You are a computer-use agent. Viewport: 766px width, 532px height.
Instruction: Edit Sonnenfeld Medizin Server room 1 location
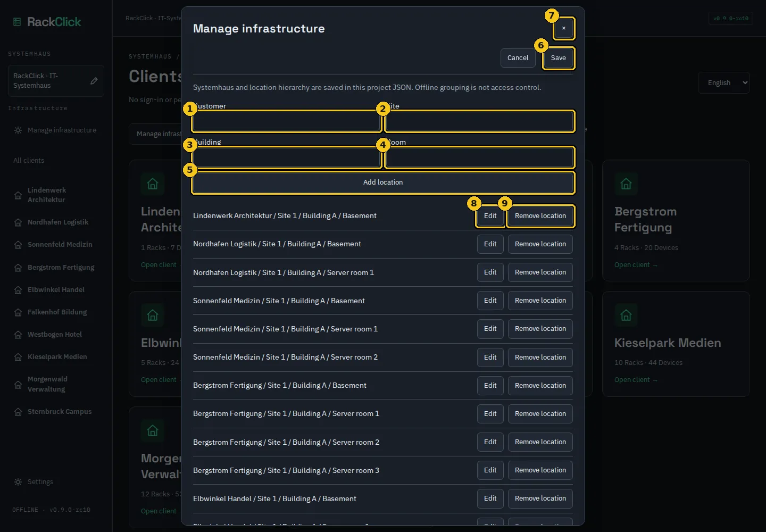pos(490,329)
